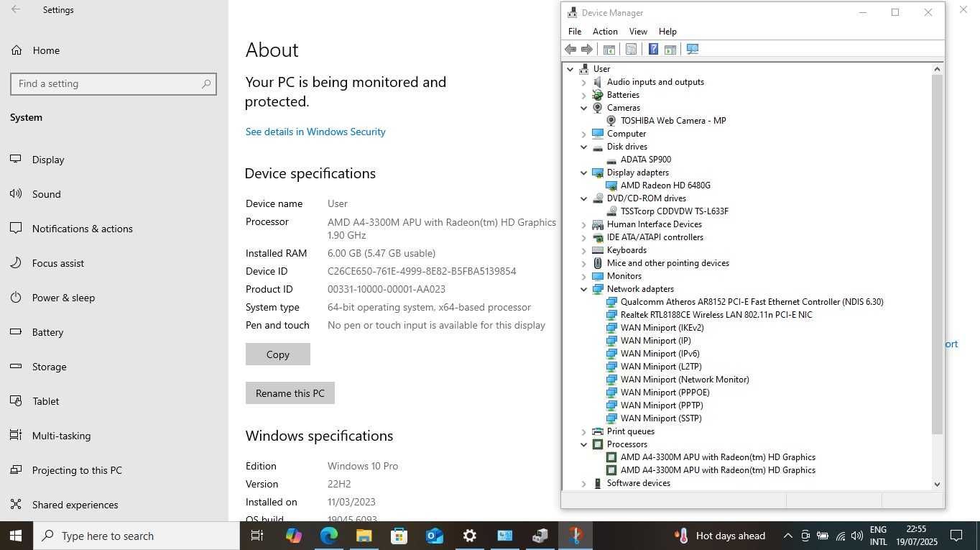Collapse the Cameras category

(584, 108)
